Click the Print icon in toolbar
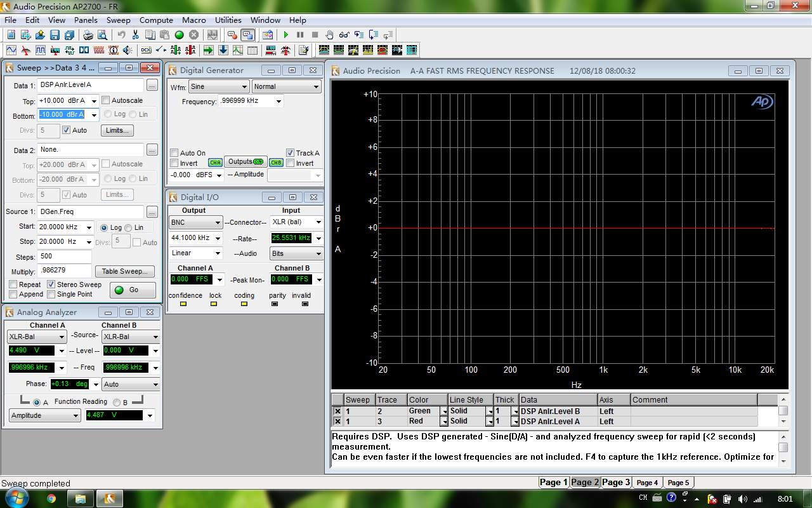Image resolution: width=812 pixels, height=508 pixels. pyautogui.click(x=88, y=35)
